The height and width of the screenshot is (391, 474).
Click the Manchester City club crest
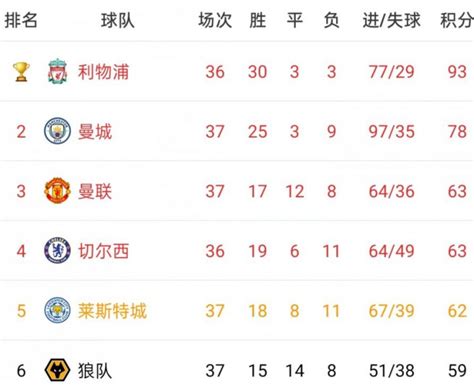[x=57, y=131]
